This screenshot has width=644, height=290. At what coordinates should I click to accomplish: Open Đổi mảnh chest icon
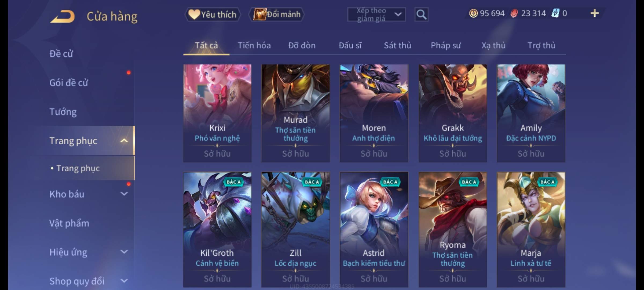point(277,15)
